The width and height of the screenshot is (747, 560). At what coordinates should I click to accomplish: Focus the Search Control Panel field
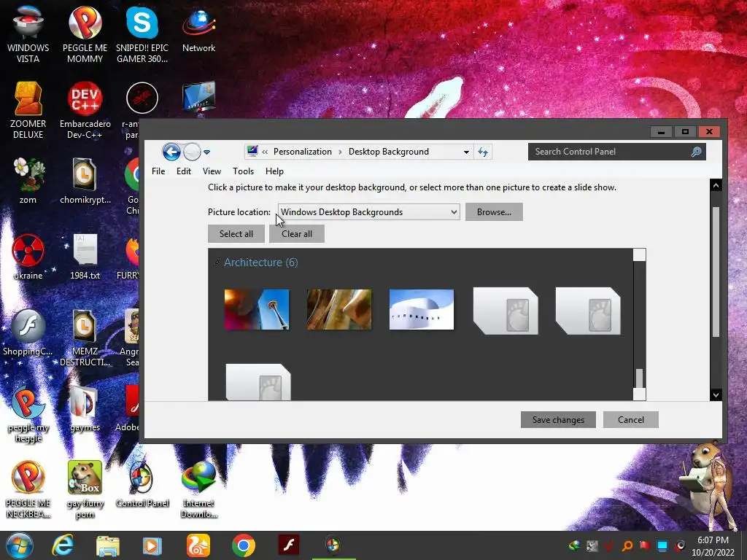(x=617, y=152)
